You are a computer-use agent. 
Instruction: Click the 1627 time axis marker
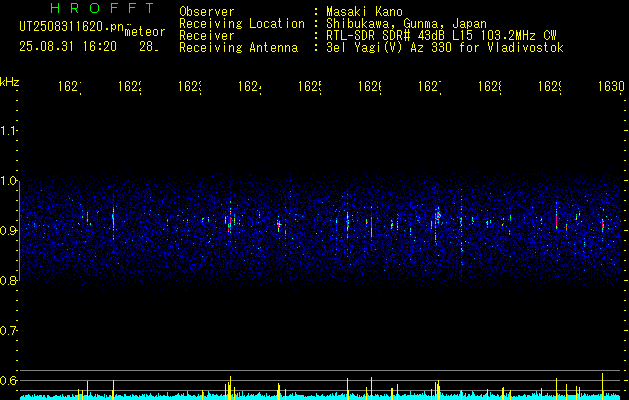coord(430,87)
